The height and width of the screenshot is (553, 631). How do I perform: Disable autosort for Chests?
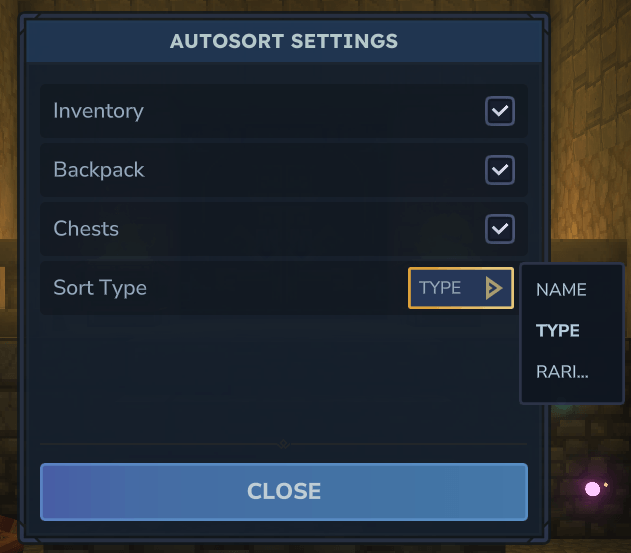click(x=499, y=229)
